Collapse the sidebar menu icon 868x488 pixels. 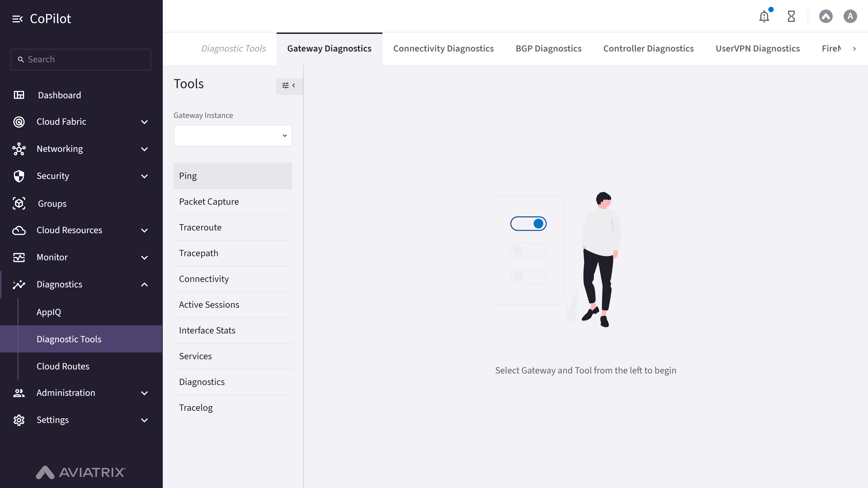17,19
